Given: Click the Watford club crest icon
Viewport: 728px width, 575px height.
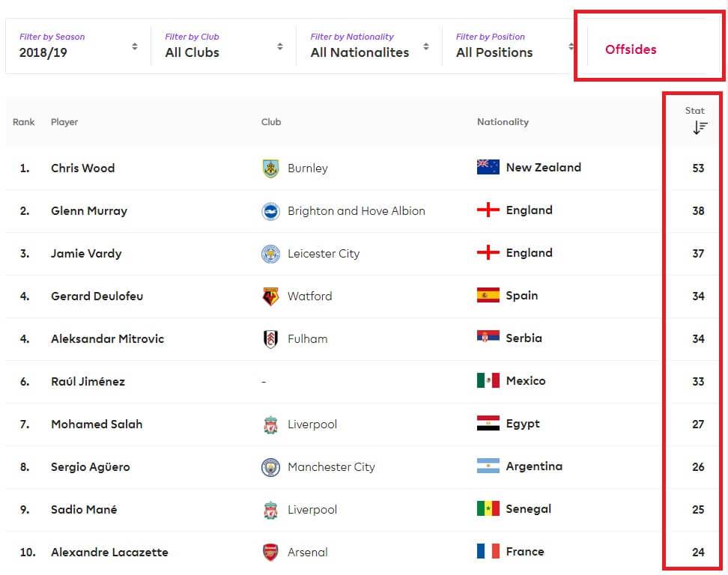Looking at the screenshot, I should click(270, 296).
